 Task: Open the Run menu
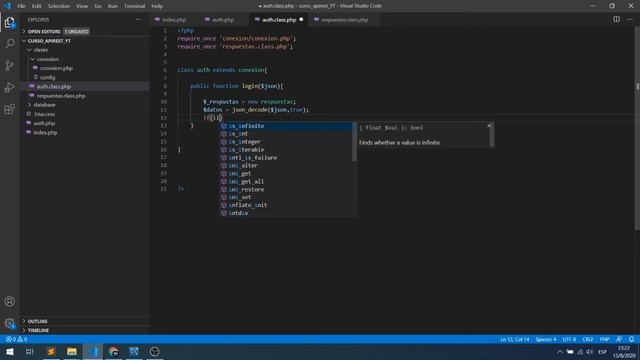pyautogui.click(x=113, y=6)
